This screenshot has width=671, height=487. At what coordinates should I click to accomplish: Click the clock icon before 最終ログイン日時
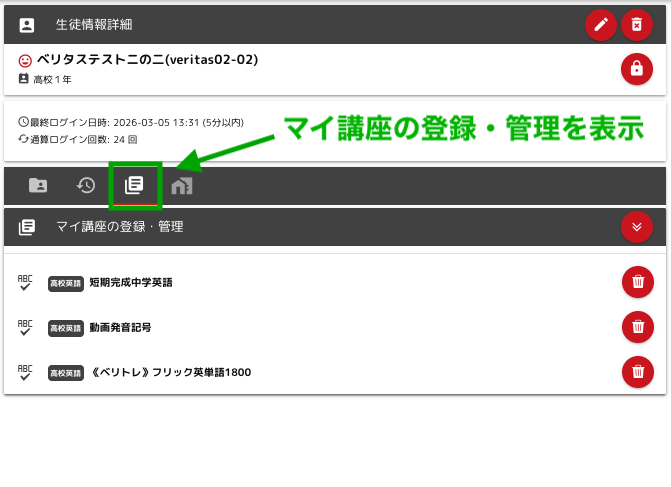(24, 122)
